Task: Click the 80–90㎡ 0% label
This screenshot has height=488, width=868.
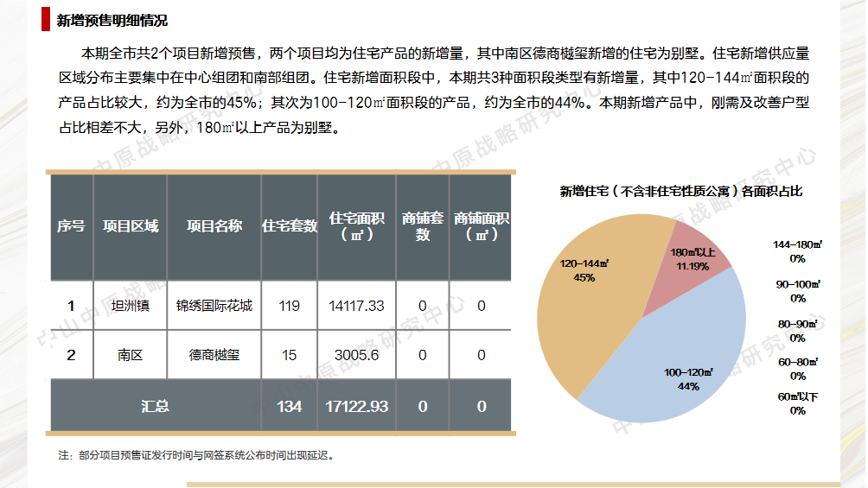Action: (x=798, y=331)
